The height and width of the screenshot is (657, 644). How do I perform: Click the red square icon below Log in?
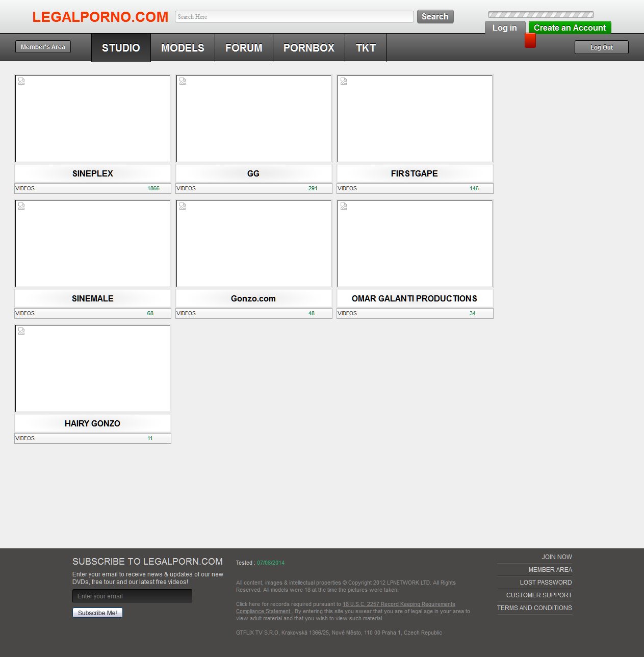click(x=530, y=41)
